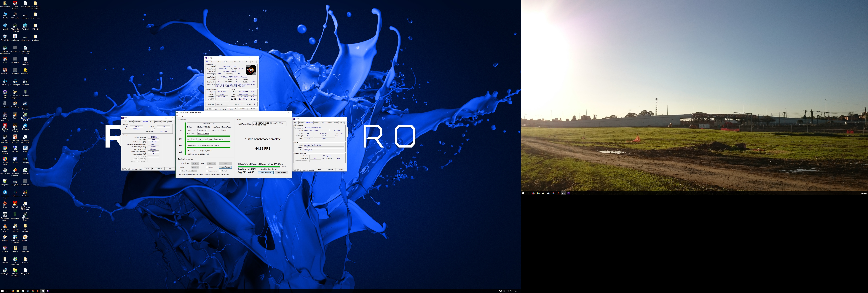Launch FileZilla Client desktop icon
Viewport: 868px width, 293px height.
click(5, 128)
